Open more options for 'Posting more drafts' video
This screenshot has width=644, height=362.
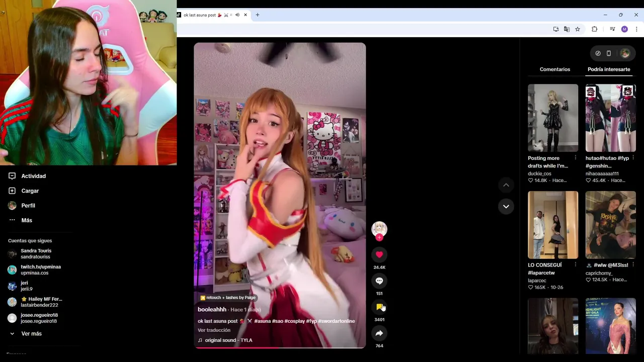click(576, 158)
